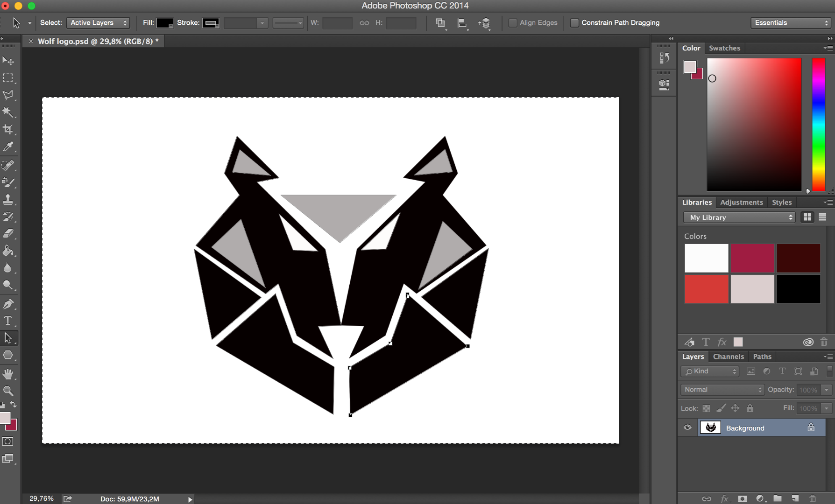
Task: Toggle lock position
Action: [x=735, y=408]
